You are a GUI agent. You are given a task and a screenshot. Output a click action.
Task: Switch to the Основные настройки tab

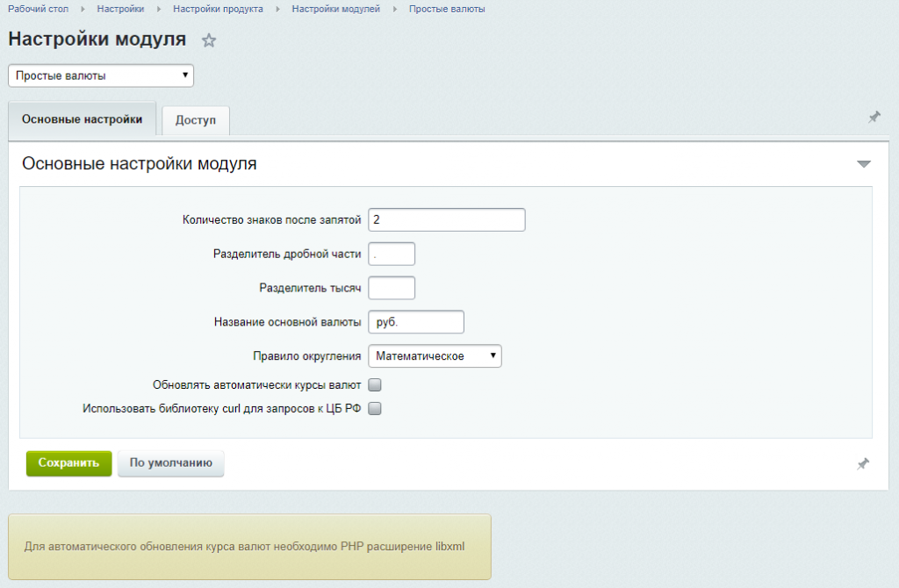[82, 119]
